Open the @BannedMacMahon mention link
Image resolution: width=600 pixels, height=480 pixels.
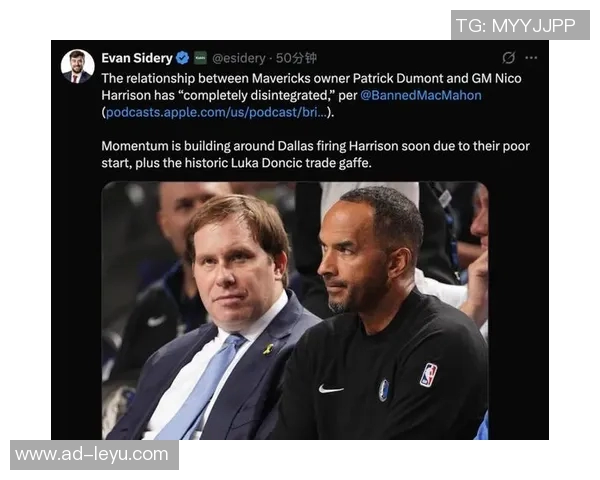[421, 95]
